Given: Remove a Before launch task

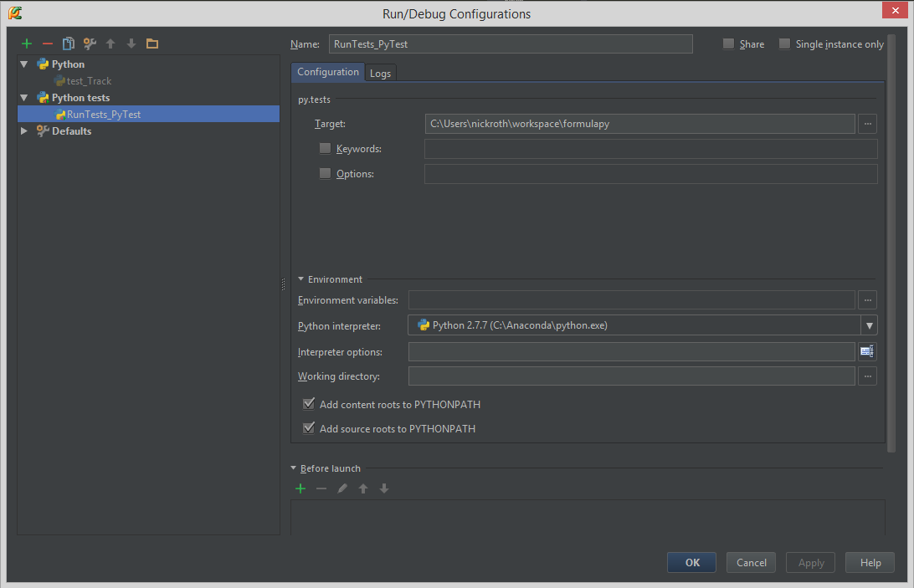Looking at the screenshot, I should coord(321,489).
